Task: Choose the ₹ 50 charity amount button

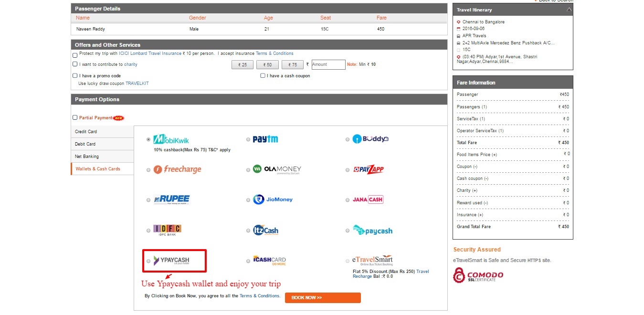Action: (x=267, y=64)
